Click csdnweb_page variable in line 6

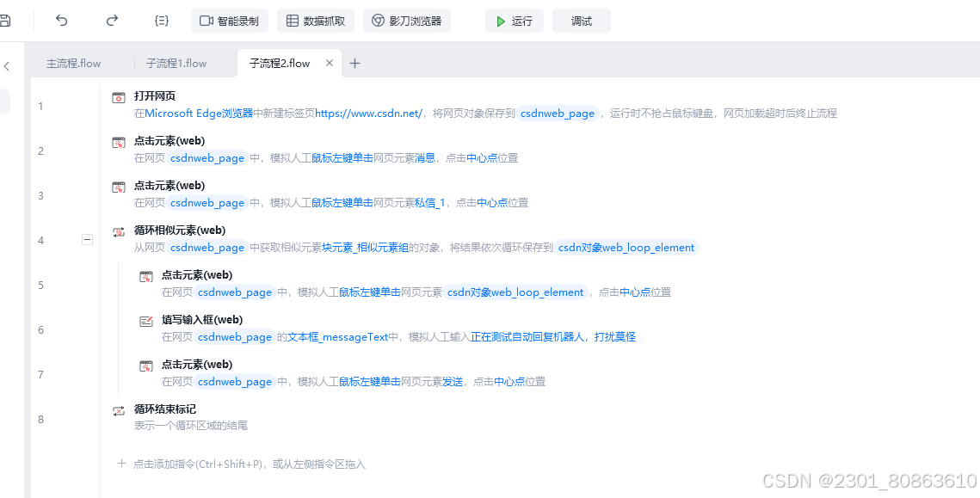[234, 337]
